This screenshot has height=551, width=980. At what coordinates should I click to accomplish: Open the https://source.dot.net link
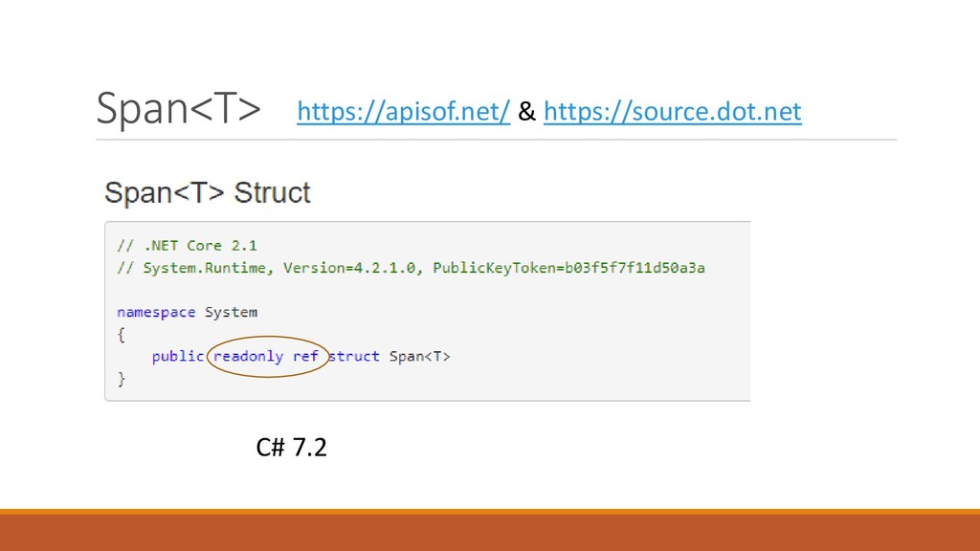point(673,112)
